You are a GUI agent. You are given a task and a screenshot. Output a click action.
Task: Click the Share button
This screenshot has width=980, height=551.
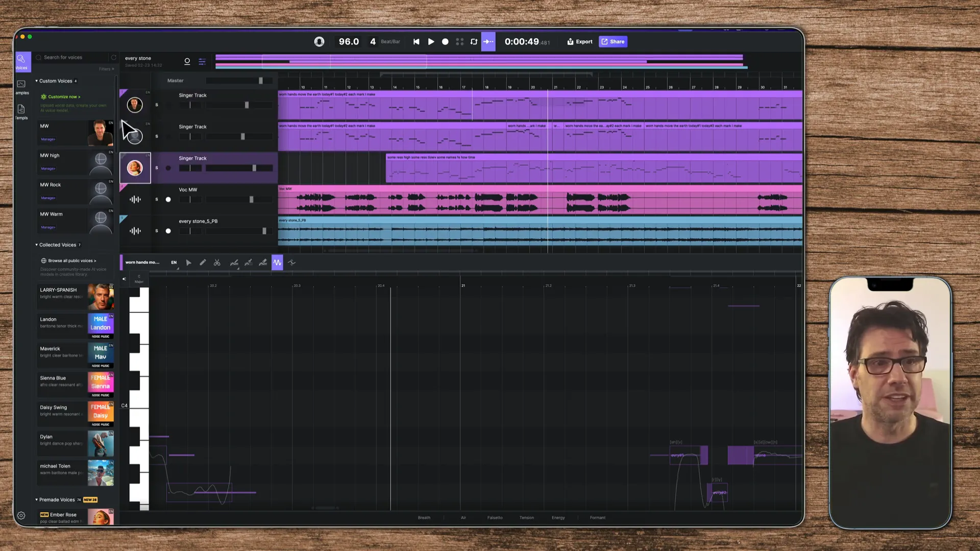(612, 42)
